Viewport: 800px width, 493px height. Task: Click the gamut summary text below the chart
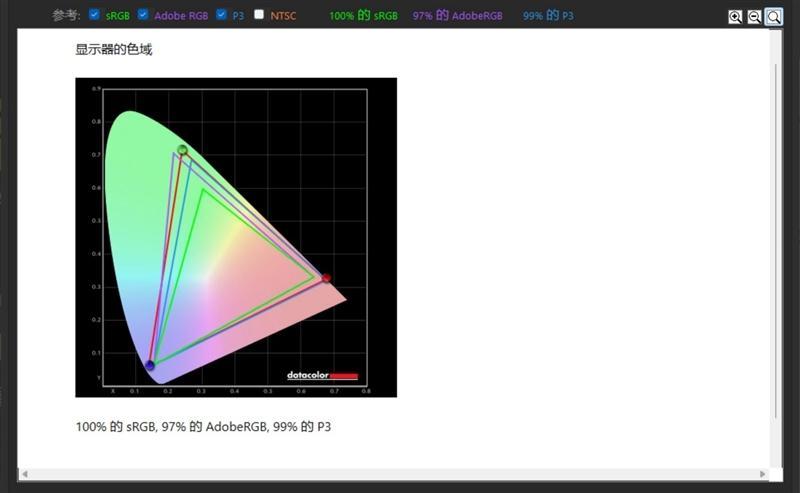(x=203, y=427)
